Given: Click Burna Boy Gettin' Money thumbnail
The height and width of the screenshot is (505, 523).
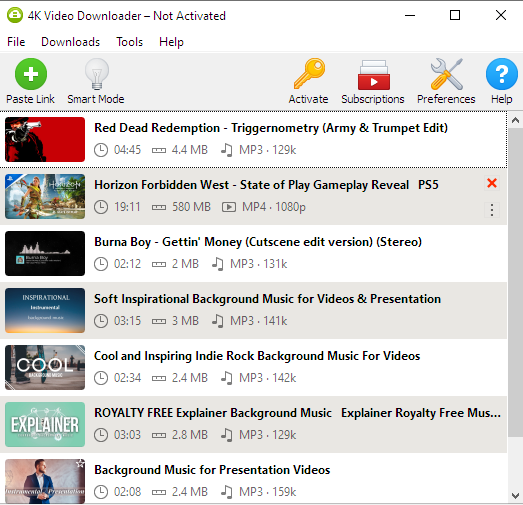Looking at the screenshot, I should [x=45, y=254].
